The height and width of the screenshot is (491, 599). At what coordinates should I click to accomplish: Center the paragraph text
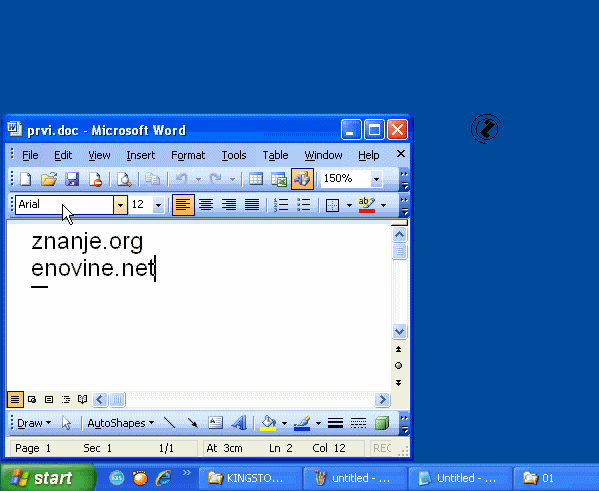206,205
